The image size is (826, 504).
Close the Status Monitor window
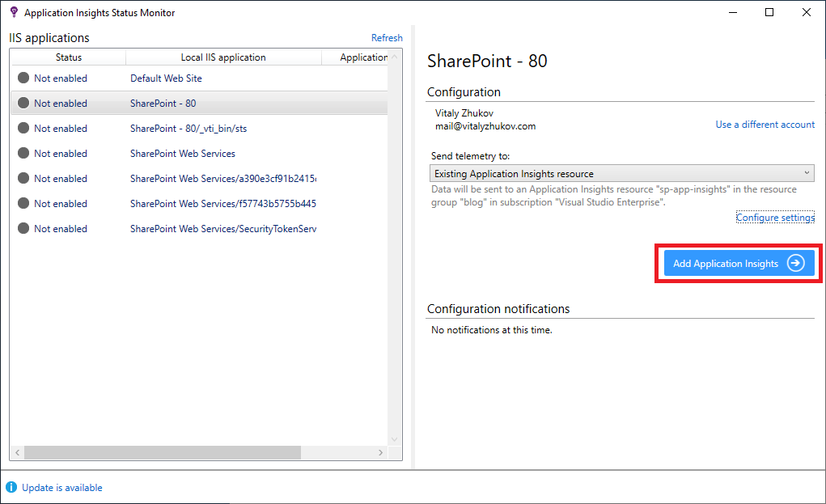pyautogui.click(x=807, y=12)
